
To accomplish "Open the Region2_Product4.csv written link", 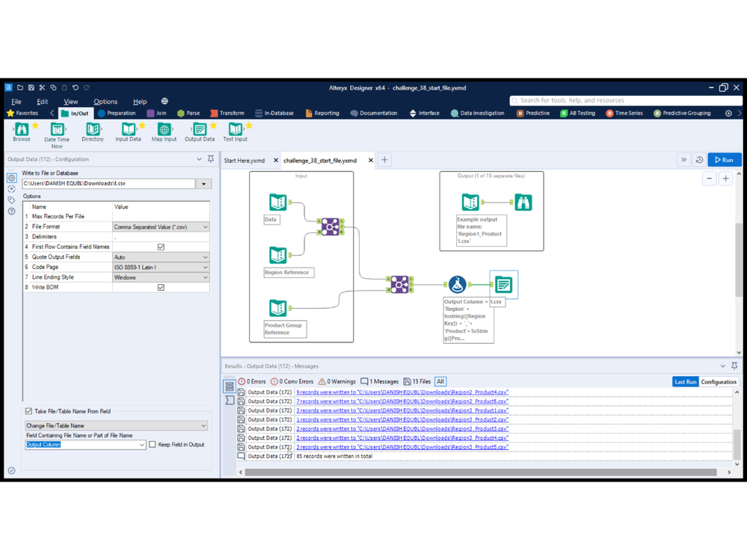I will pos(402,392).
